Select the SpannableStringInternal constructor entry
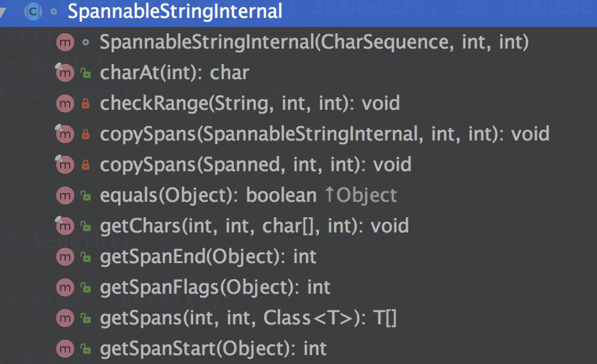The width and height of the screenshot is (597, 364). [x=314, y=43]
